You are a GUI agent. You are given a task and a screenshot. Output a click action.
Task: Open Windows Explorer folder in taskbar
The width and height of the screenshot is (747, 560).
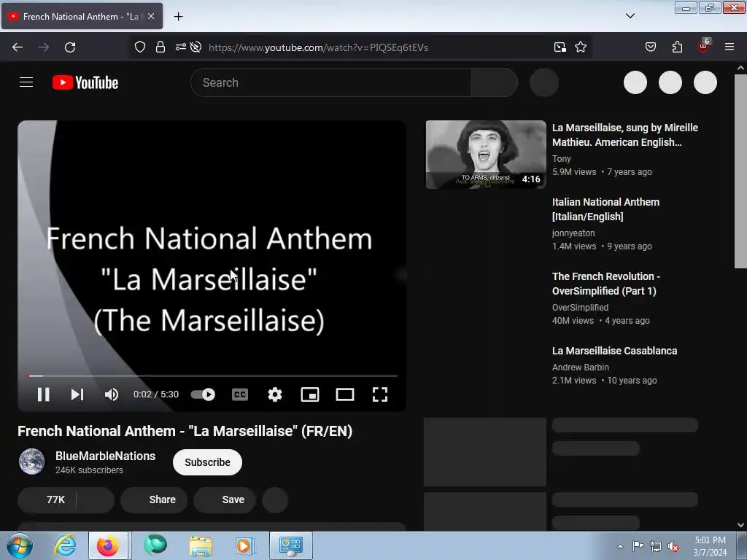201,545
